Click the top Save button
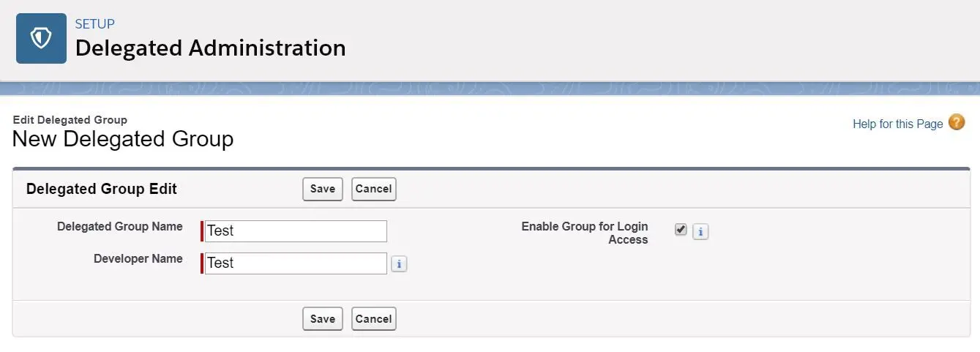The width and height of the screenshot is (980, 352). [x=323, y=189]
